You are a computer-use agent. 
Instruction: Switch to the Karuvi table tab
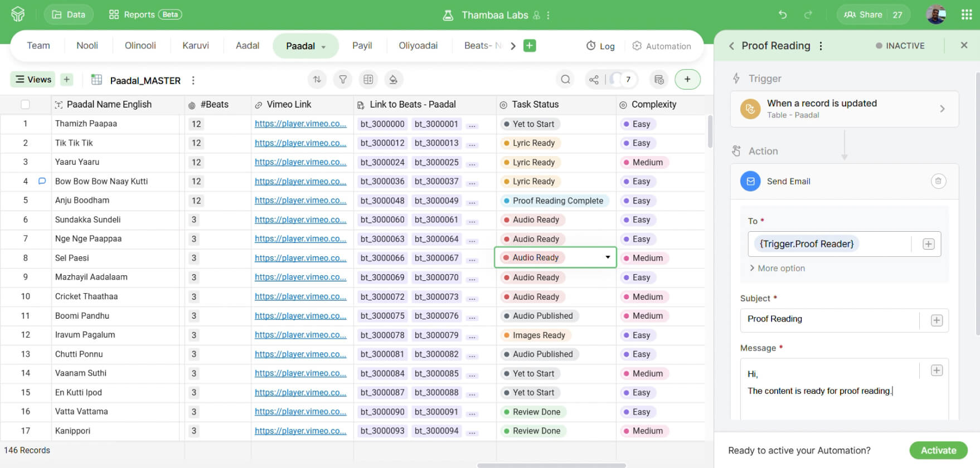196,46
